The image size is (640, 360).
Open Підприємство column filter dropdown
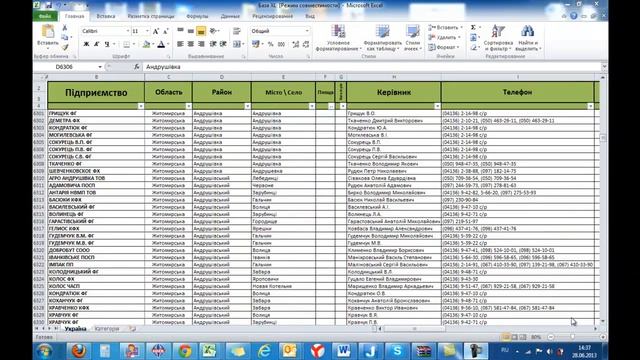click(141, 106)
